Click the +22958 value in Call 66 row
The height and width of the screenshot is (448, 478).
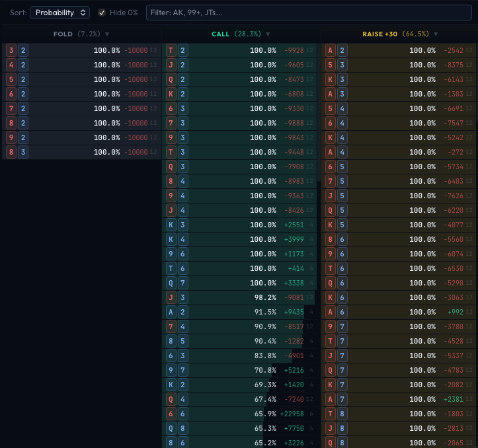tap(293, 414)
